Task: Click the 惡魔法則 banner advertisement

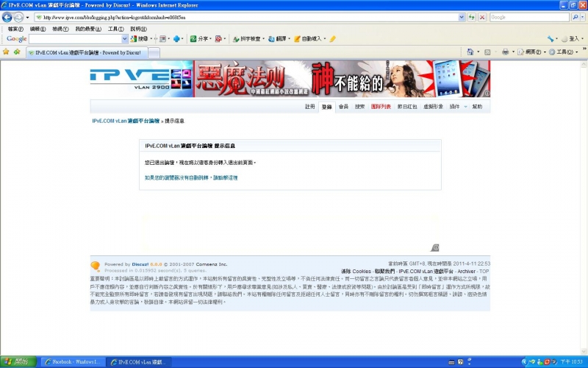Action: coord(342,79)
